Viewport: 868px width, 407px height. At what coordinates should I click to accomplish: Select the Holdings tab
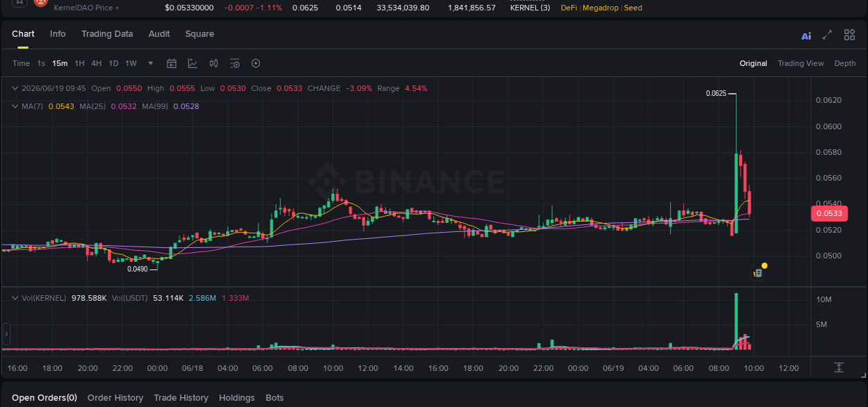pos(237,398)
